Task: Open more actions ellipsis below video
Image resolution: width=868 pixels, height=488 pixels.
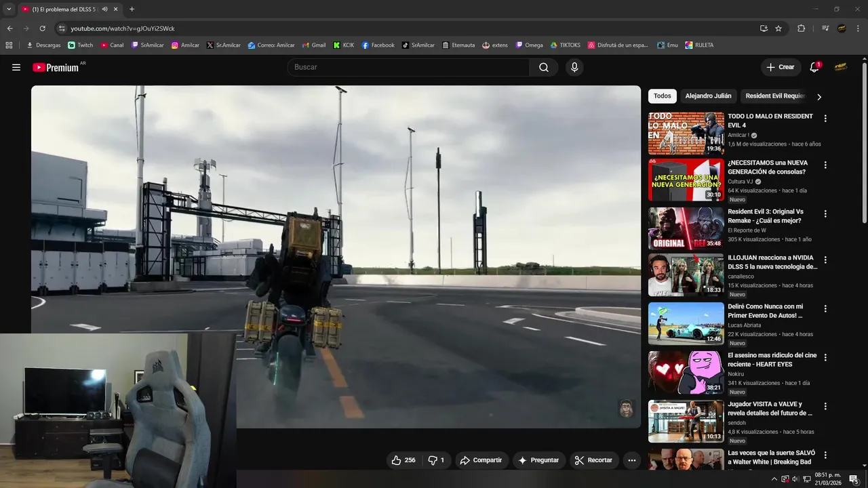Action: tap(631, 460)
